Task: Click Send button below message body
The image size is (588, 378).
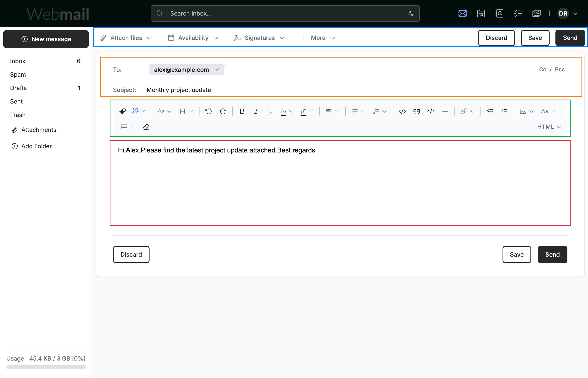Action: pos(553,254)
